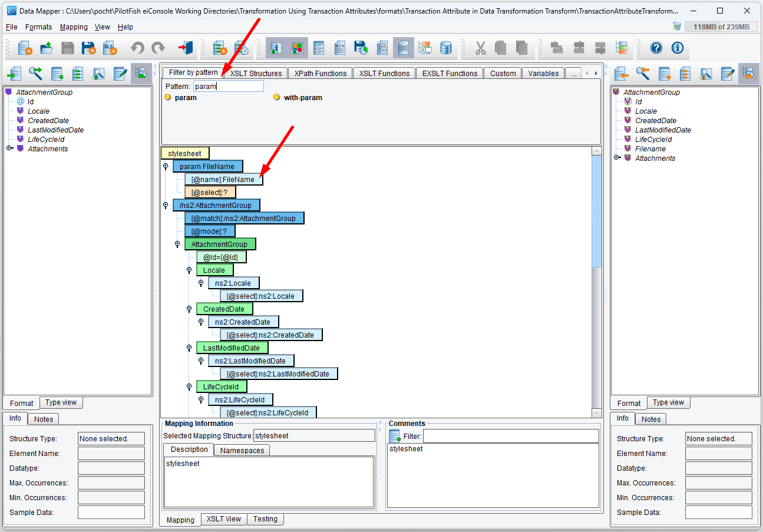763x532 pixels.
Task: Click the blue information circle icon
Action: tap(678, 48)
